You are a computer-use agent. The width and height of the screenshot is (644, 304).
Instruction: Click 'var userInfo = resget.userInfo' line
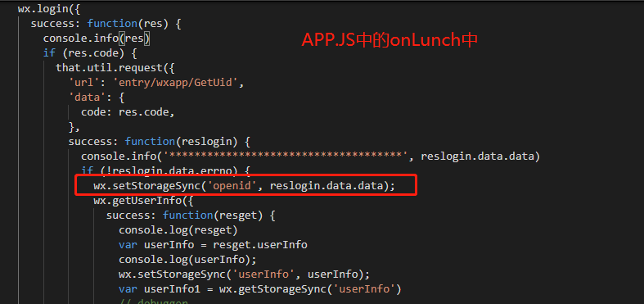(x=213, y=245)
